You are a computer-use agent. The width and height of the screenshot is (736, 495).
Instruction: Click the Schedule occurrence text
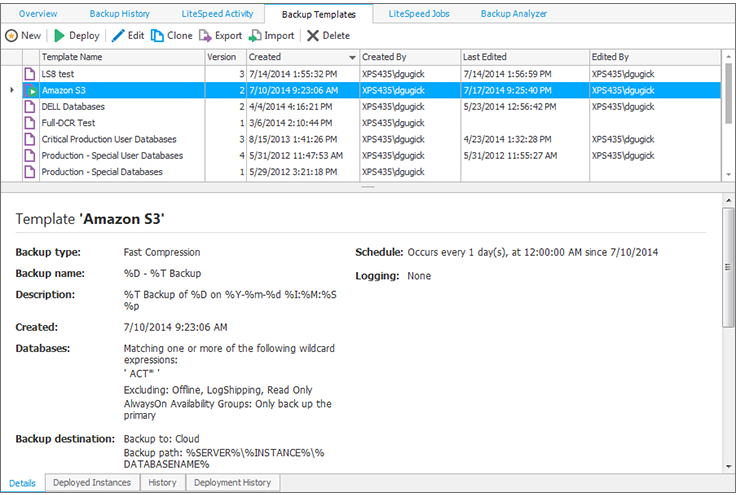(x=533, y=252)
